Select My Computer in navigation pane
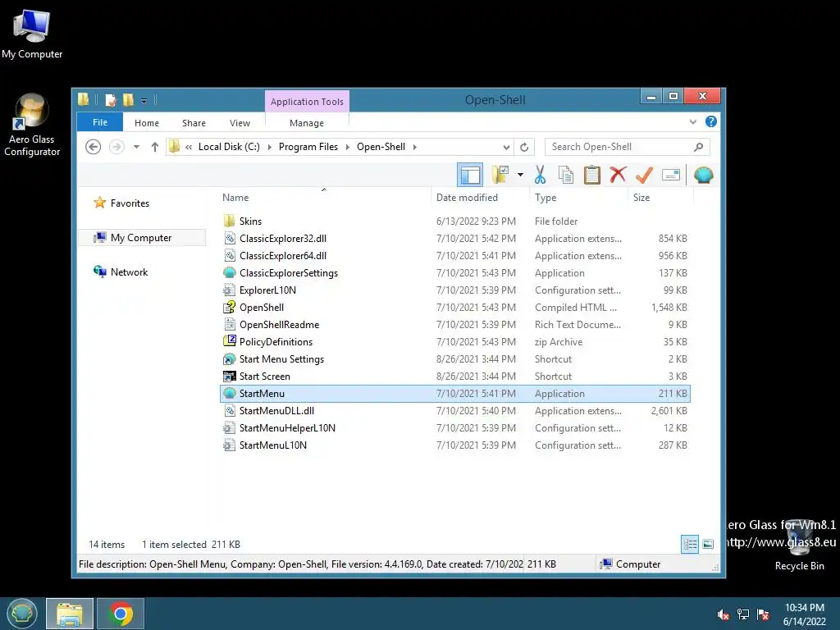 (x=141, y=237)
